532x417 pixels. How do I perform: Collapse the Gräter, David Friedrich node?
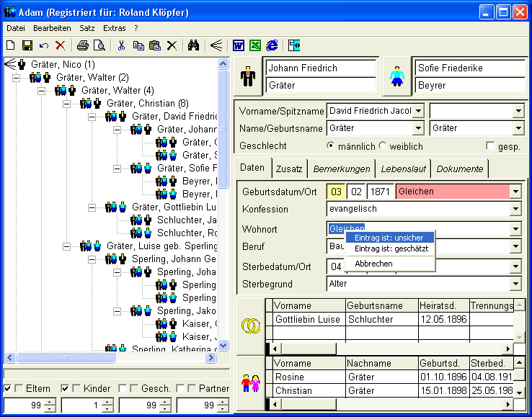click(x=92, y=117)
